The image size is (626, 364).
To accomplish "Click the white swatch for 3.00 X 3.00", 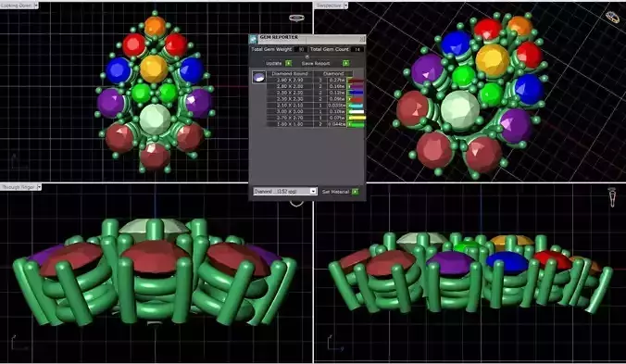I will (357, 112).
